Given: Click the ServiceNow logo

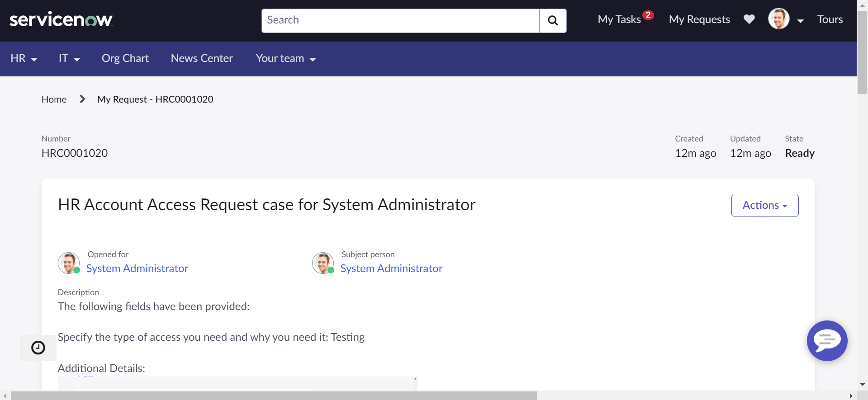Looking at the screenshot, I should tap(61, 19).
